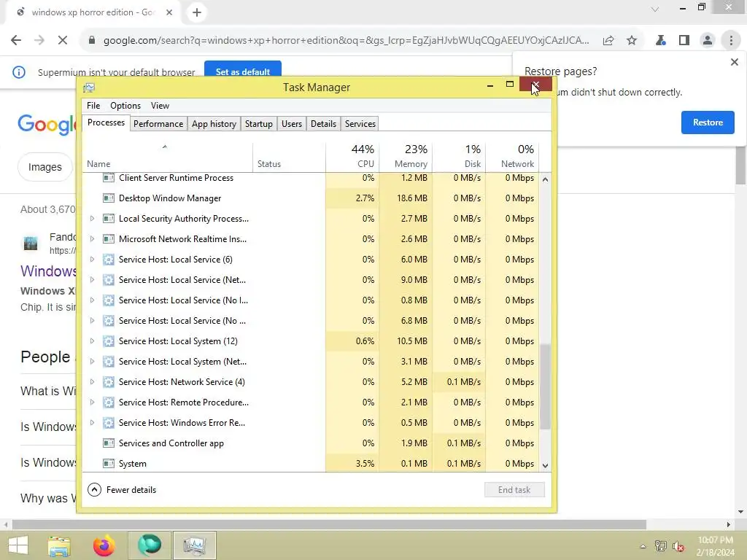Screen dimensions: 747x560
Task: Click the Task Manager title bar icon
Action: (x=89, y=87)
